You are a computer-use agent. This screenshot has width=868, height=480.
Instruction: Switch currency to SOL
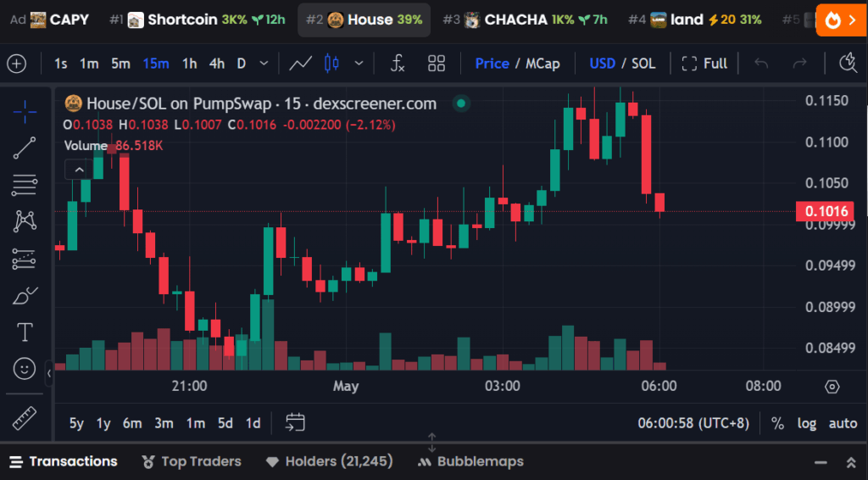coord(643,64)
